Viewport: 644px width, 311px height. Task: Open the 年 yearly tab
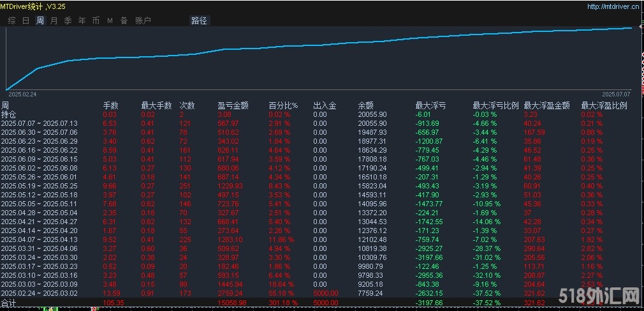(82, 20)
